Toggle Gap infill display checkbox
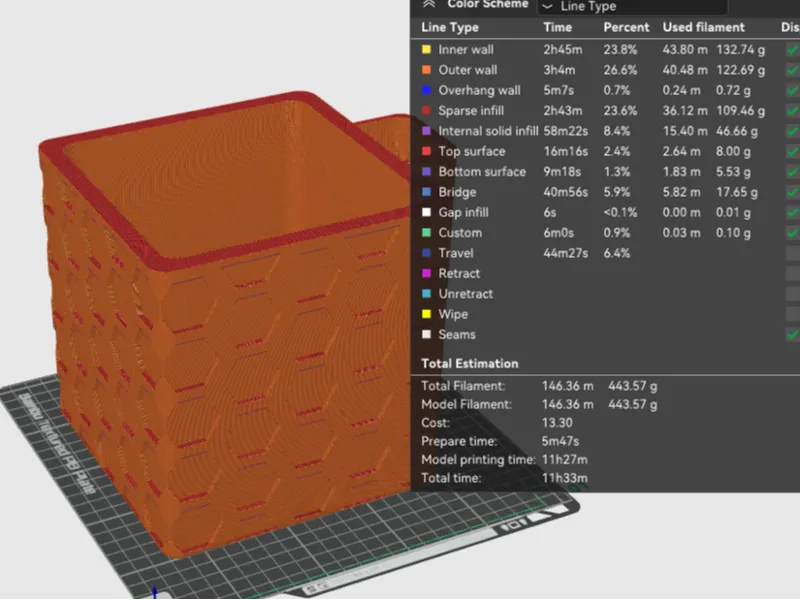 [792, 212]
